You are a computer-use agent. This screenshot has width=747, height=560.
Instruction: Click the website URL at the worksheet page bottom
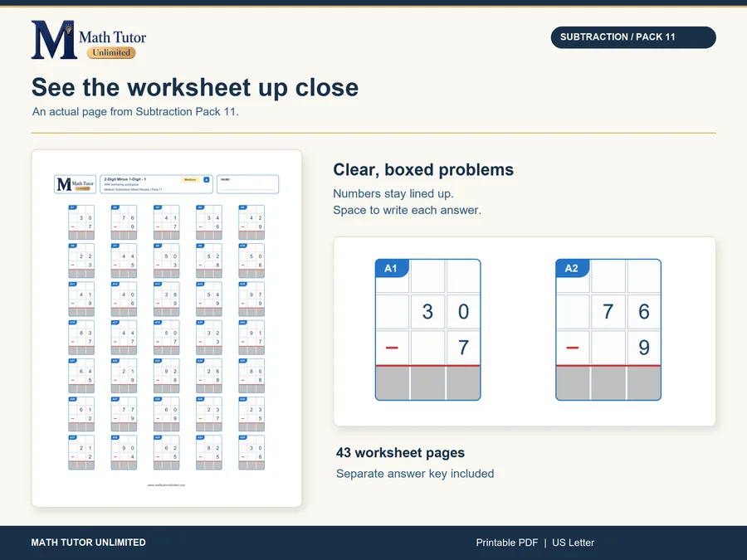(166, 485)
